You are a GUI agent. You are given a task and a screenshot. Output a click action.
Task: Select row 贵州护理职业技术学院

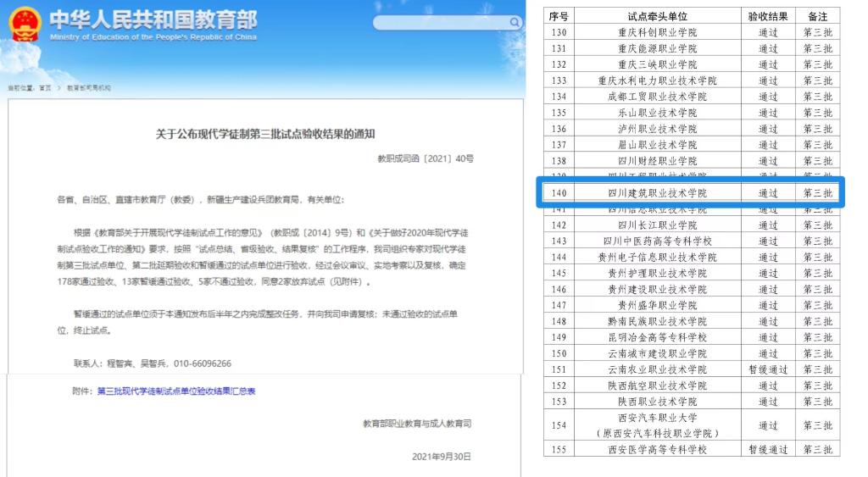692,273
